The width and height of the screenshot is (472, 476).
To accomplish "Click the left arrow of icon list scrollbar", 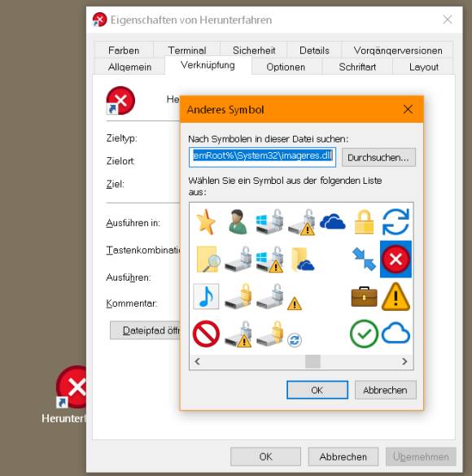I will coord(198,361).
